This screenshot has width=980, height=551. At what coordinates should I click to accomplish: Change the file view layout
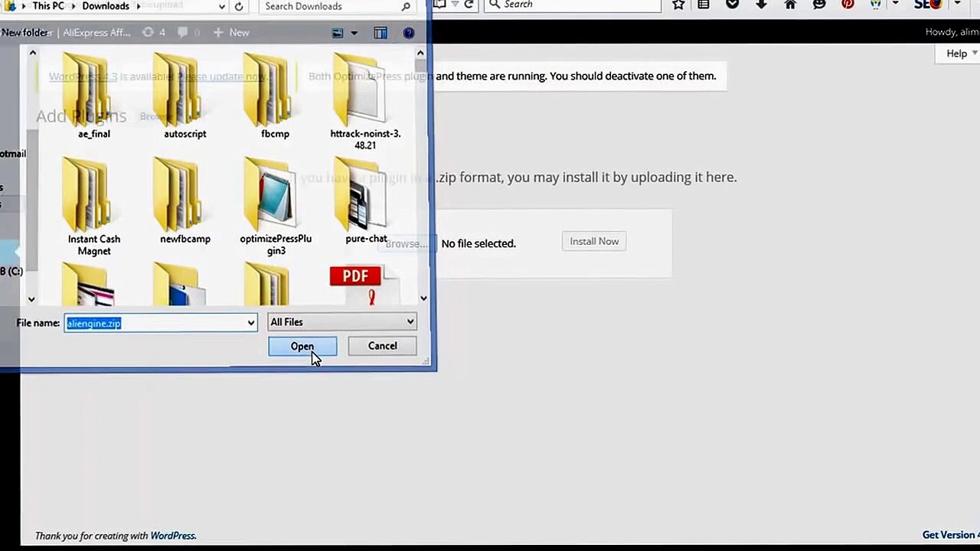338,33
